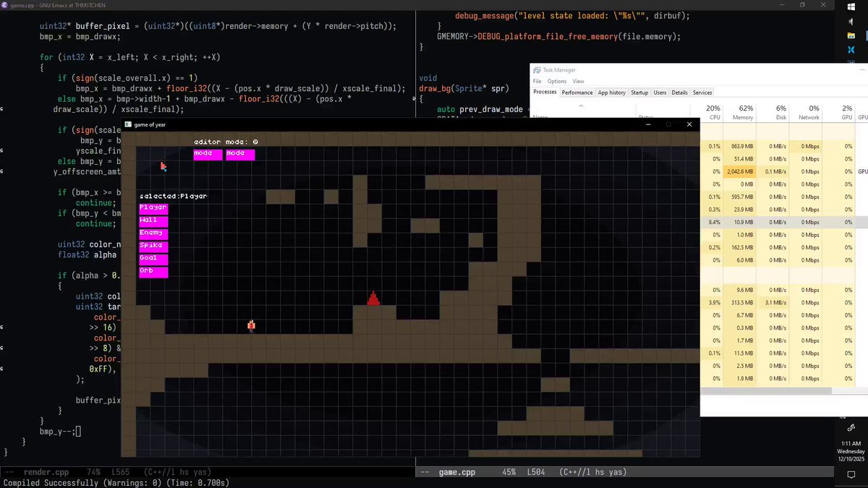
Task: Open the clock and date flyout
Action: pyautogui.click(x=851, y=450)
